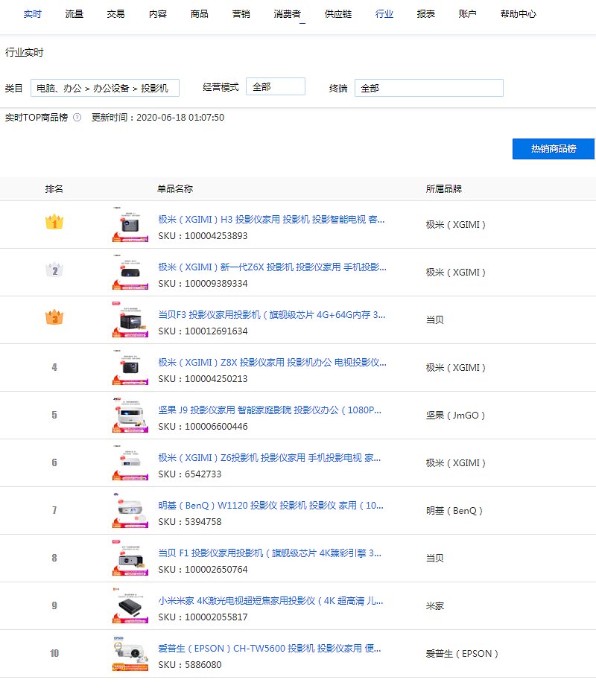Click the 极米 Z6 product thumbnail

130,462
